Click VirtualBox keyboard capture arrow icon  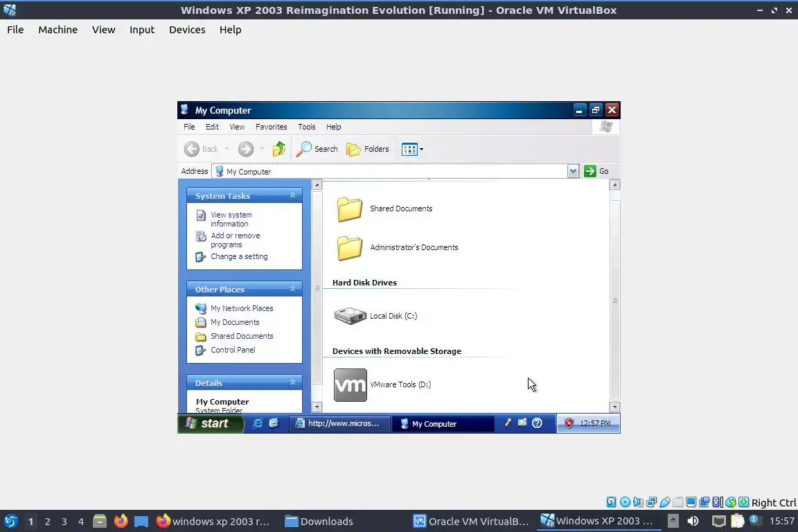coord(743,502)
